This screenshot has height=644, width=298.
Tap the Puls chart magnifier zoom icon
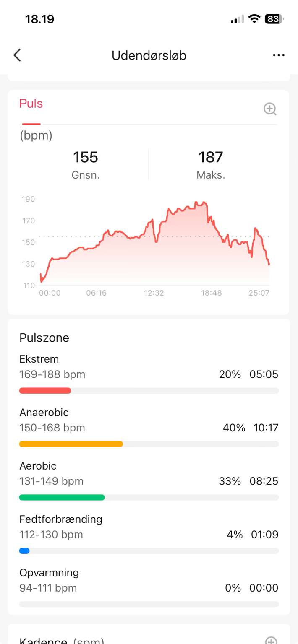click(270, 109)
